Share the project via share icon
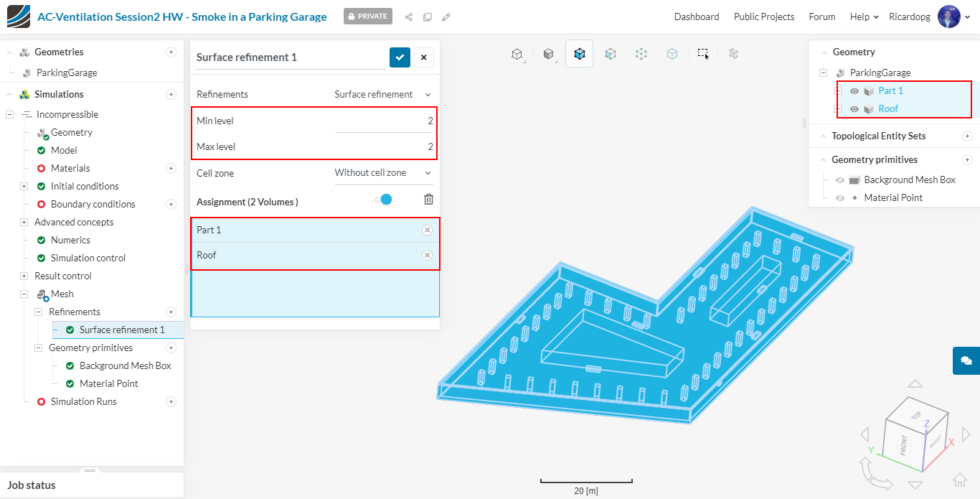980x499 pixels. coord(409,17)
